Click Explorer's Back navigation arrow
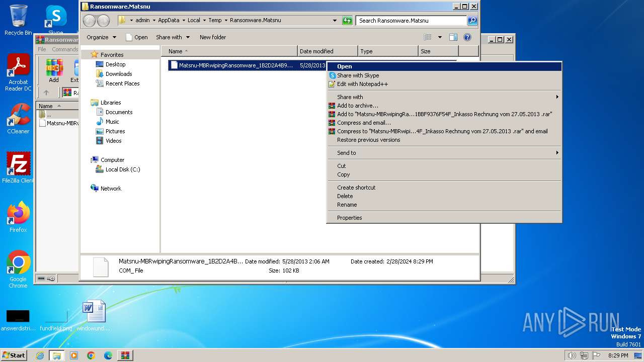The height and width of the screenshot is (362, 644). point(89,21)
